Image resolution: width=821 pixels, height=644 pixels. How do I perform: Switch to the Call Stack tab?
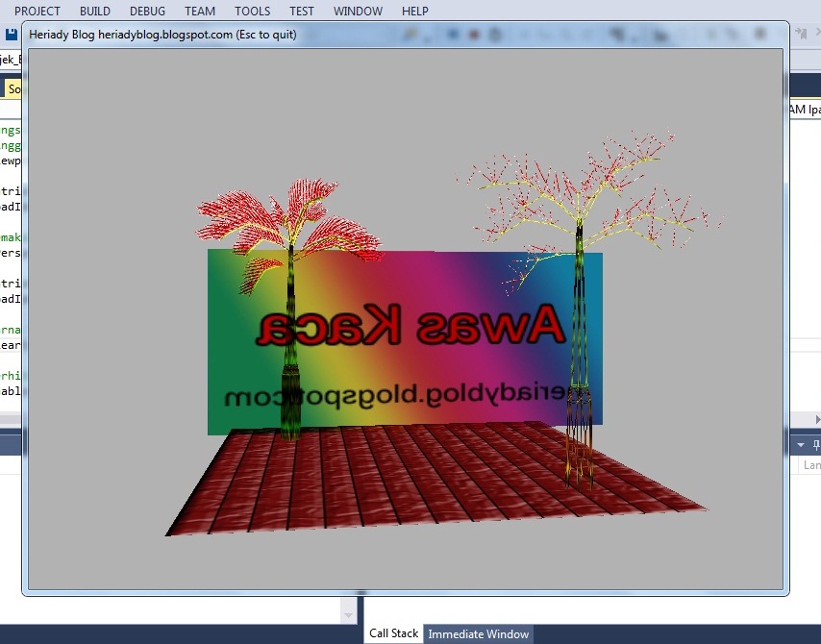393,632
